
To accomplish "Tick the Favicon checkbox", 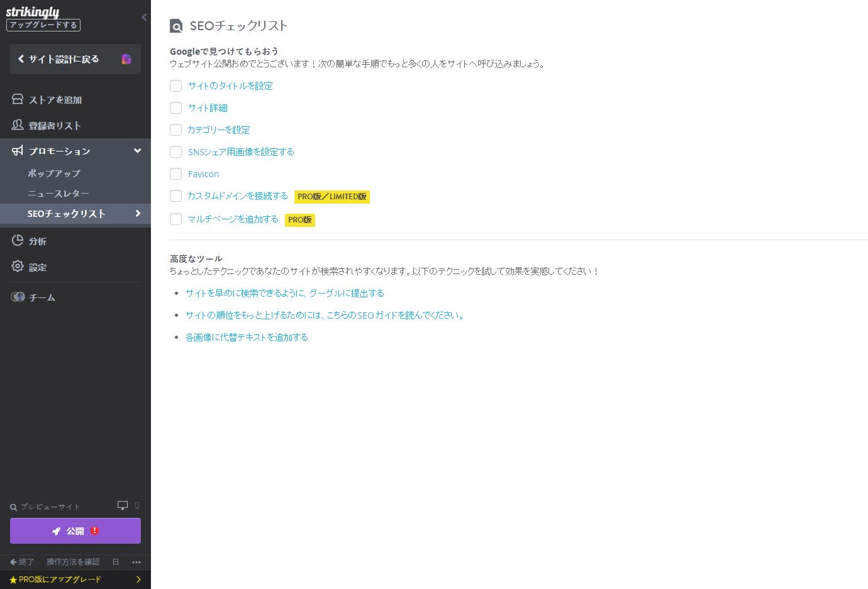I will pyautogui.click(x=175, y=173).
